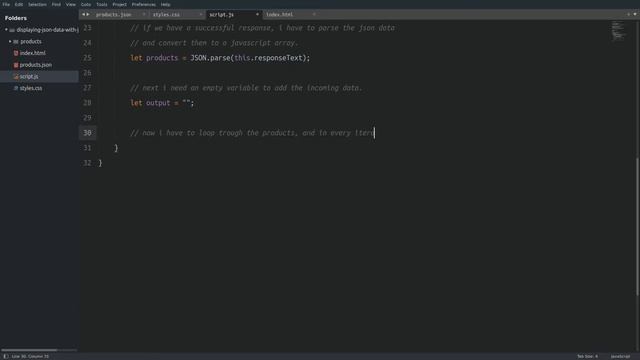Screen dimensions: 640x360
Task: Click the editor vertical scrollbar
Action: [638, 227]
